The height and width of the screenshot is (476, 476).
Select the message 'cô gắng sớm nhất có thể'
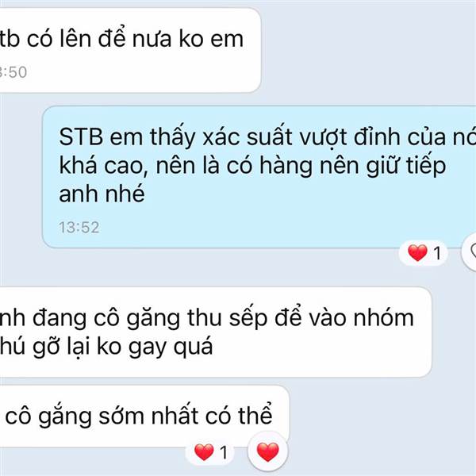[144, 416]
